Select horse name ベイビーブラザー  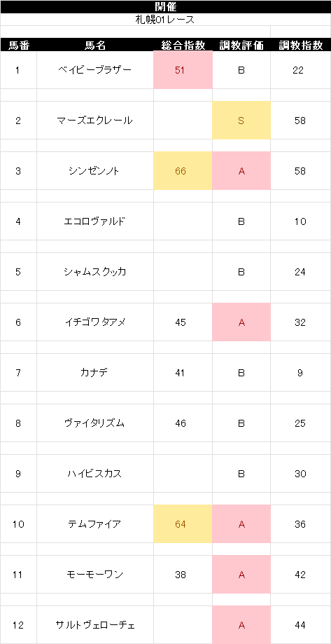click(x=95, y=70)
